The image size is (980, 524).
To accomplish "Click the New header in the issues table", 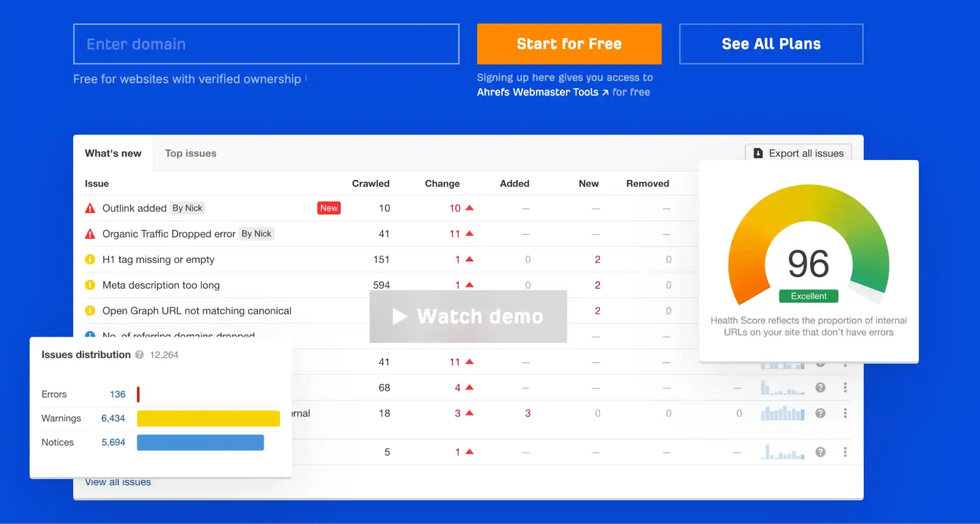I will 588,183.
